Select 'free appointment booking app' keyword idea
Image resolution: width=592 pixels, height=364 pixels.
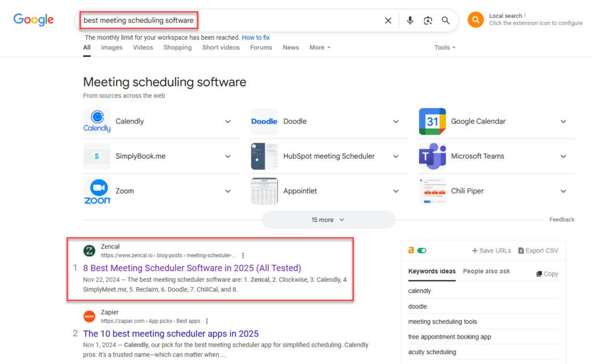450,337
